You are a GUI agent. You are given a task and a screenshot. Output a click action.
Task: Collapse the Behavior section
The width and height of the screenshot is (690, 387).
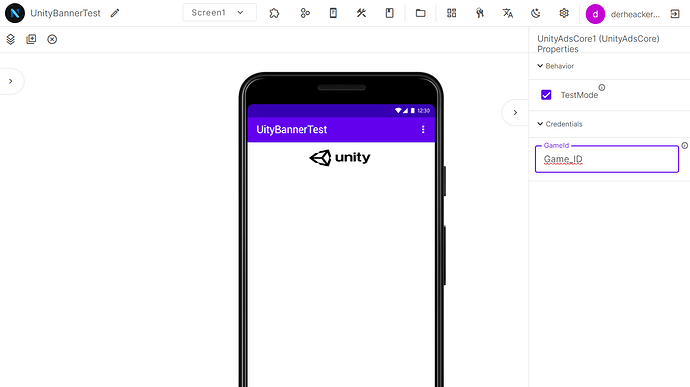[556, 66]
